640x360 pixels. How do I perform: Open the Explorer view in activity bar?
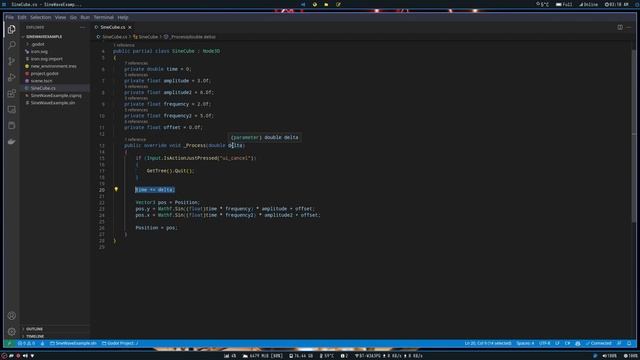click(x=11, y=29)
